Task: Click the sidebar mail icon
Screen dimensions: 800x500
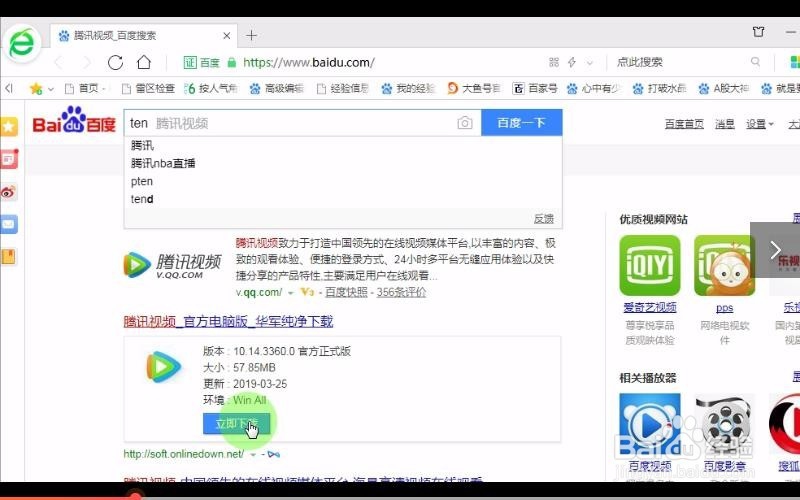Action: [x=9, y=224]
